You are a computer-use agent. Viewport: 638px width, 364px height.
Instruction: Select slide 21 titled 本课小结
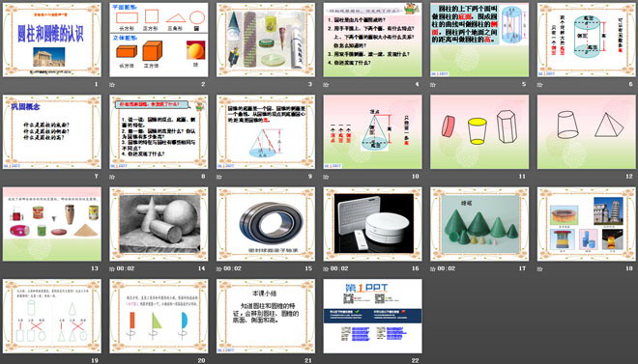click(x=266, y=316)
